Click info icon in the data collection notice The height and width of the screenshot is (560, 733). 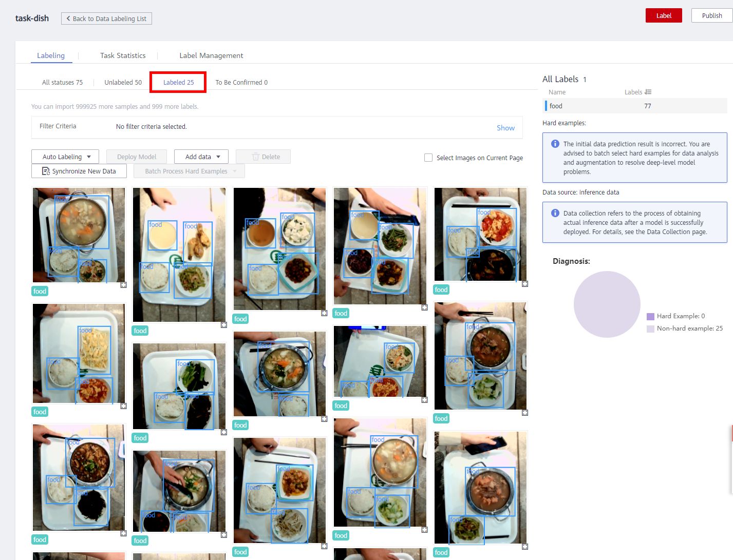(555, 214)
